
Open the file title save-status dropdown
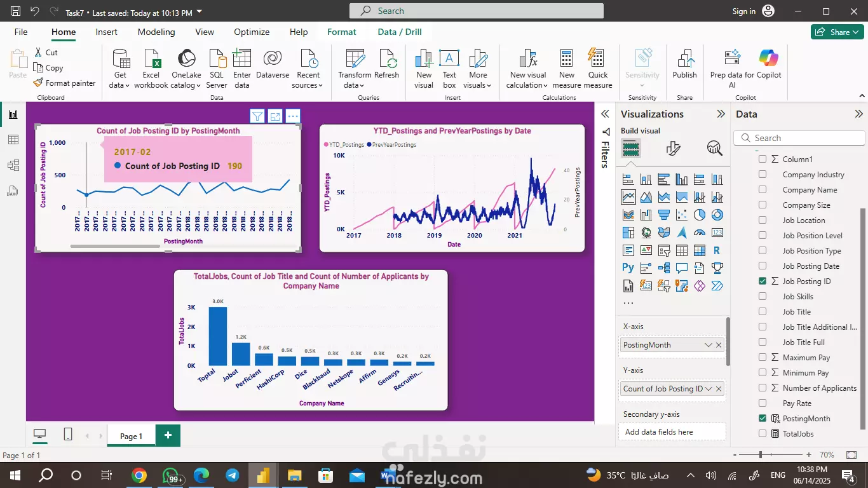tap(200, 12)
